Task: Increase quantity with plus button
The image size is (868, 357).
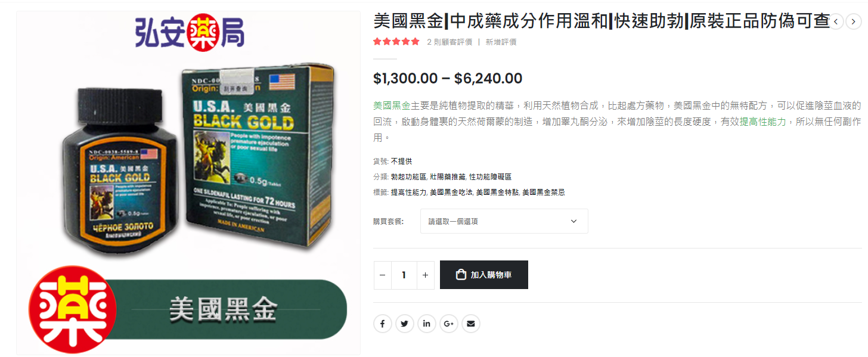Action: coord(425,275)
